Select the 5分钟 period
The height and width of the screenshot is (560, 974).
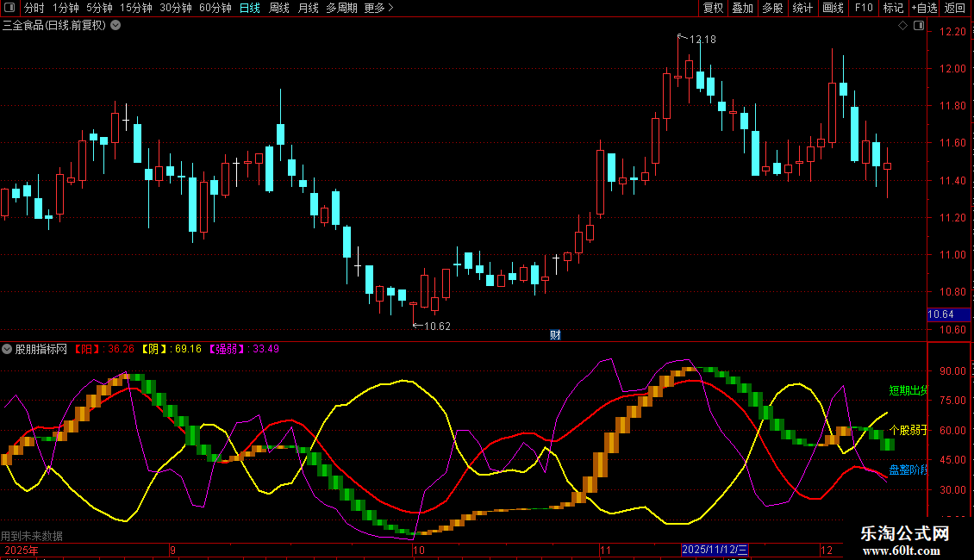[99, 8]
